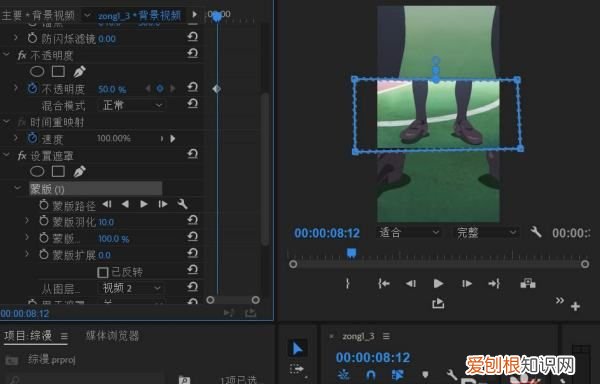Toggle animation stopwatch for 蒙版扩展
600x384 pixels.
(44, 254)
